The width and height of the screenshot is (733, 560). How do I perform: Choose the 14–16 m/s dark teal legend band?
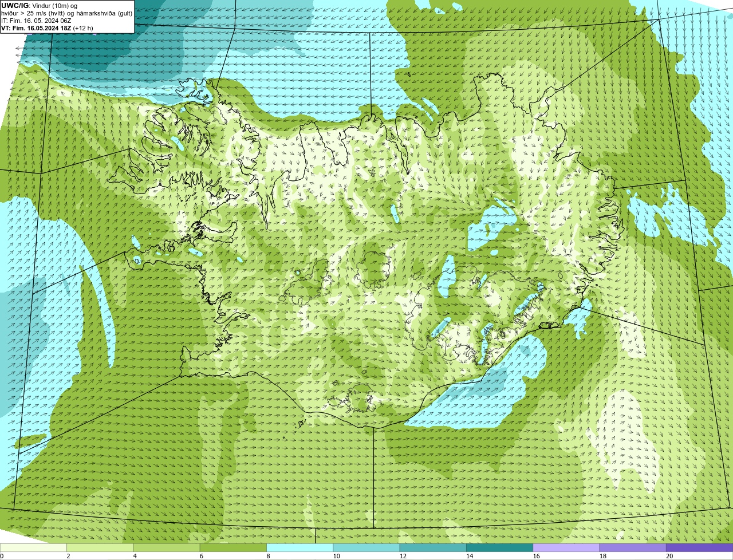500,547
